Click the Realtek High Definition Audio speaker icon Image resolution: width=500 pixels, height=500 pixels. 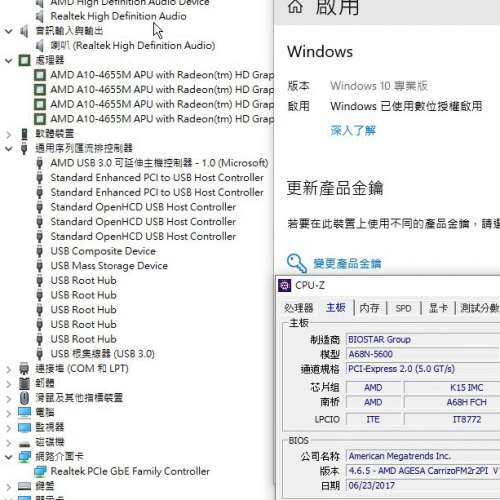[40, 16]
